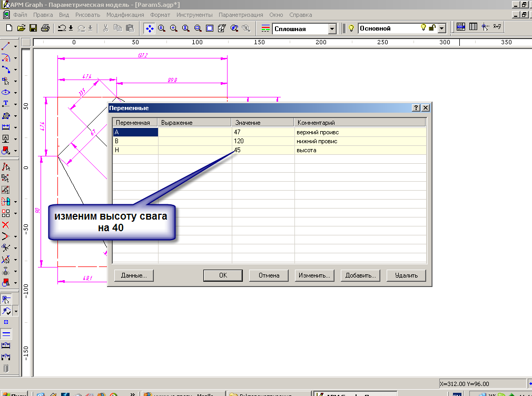Click the Добавить... button
The width and height of the screenshot is (532, 396).
click(360, 275)
